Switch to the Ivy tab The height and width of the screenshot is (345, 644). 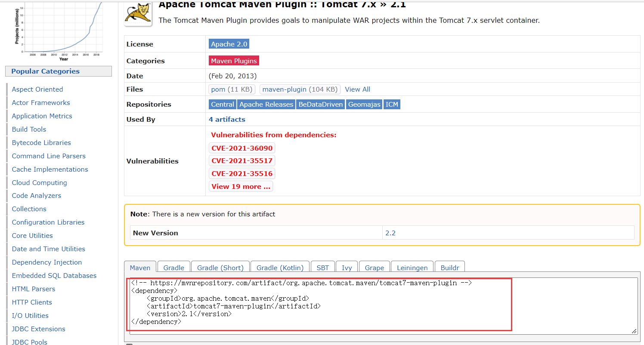347,267
